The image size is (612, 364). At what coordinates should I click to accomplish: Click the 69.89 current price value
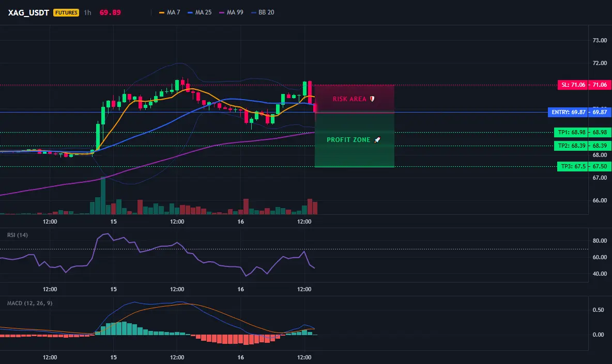[x=110, y=12]
